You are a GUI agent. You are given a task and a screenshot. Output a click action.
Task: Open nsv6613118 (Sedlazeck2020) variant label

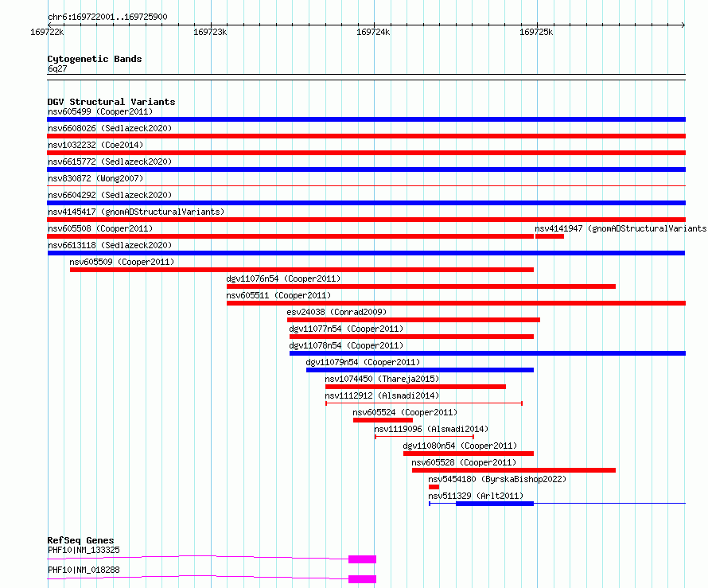coord(110,245)
